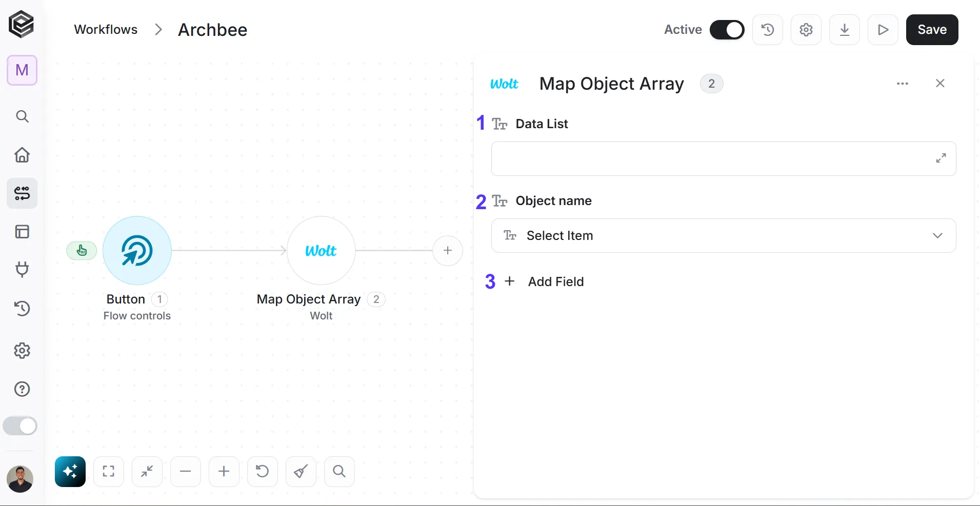The height and width of the screenshot is (506, 980).
Task: Open the user profile photo
Action: (x=20, y=479)
